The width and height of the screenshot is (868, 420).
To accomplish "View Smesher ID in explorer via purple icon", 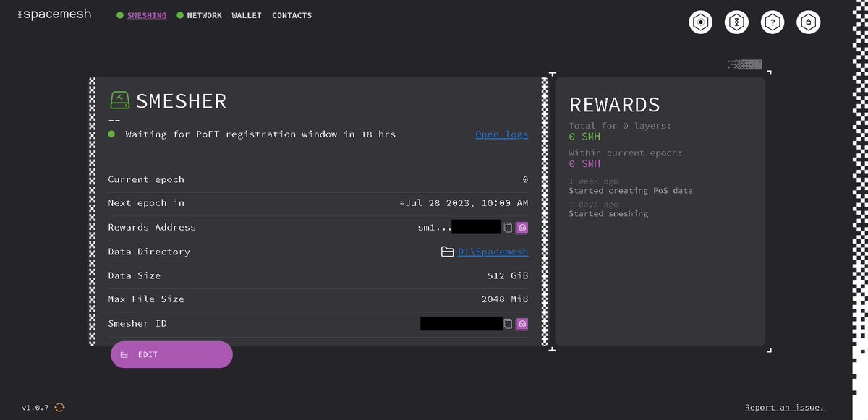I will click(522, 323).
